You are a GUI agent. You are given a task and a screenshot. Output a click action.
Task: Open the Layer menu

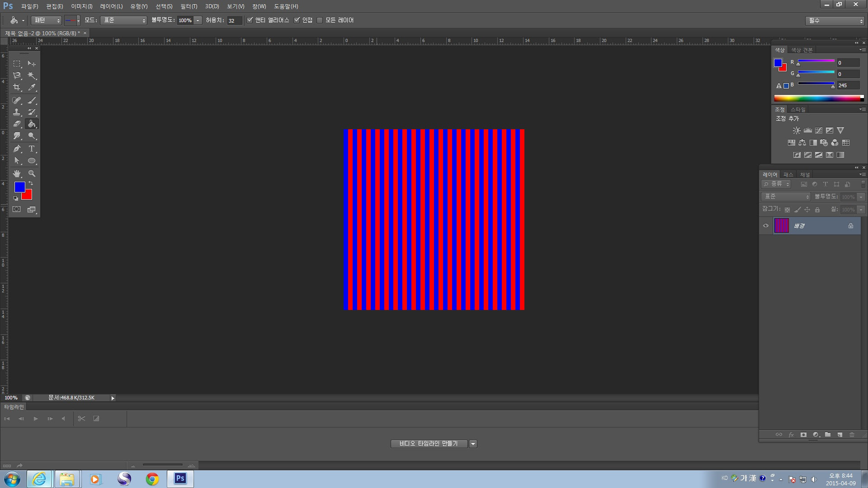pos(111,6)
